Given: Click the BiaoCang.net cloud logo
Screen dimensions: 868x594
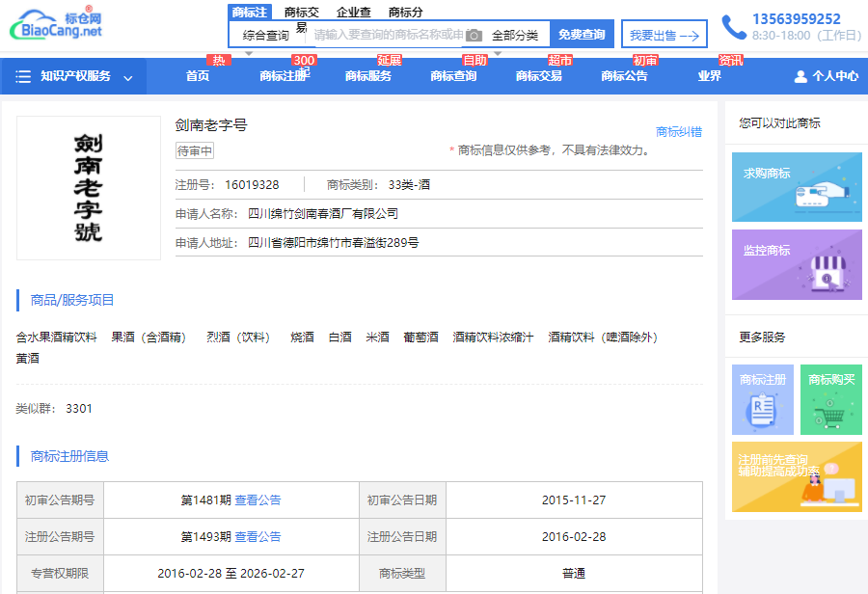Looking at the screenshot, I should point(56,25).
